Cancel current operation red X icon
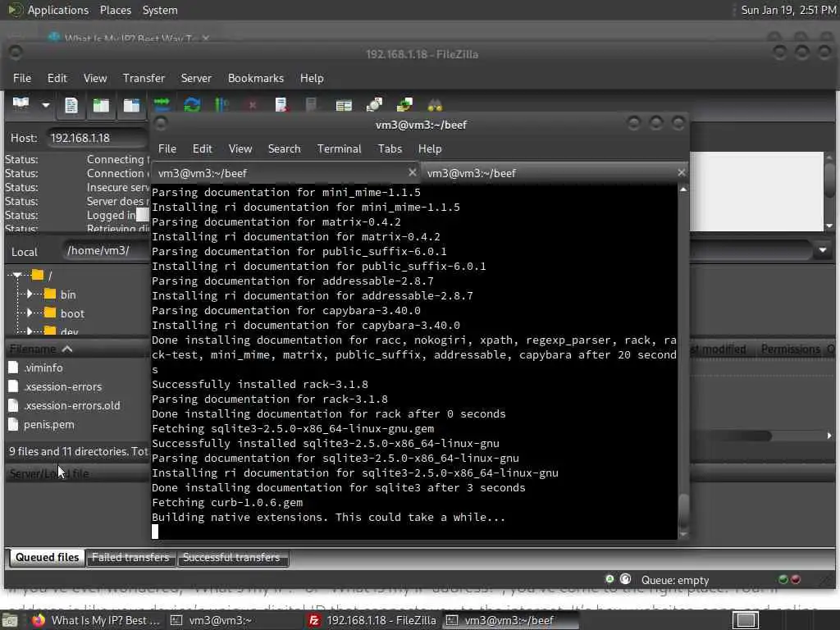The height and width of the screenshot is (630, 840). (x=252, y=105)
